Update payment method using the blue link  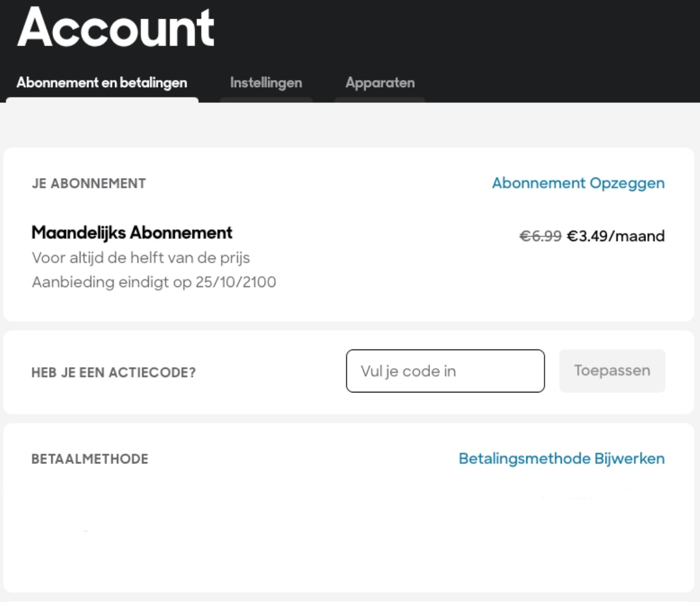[561, 458]
